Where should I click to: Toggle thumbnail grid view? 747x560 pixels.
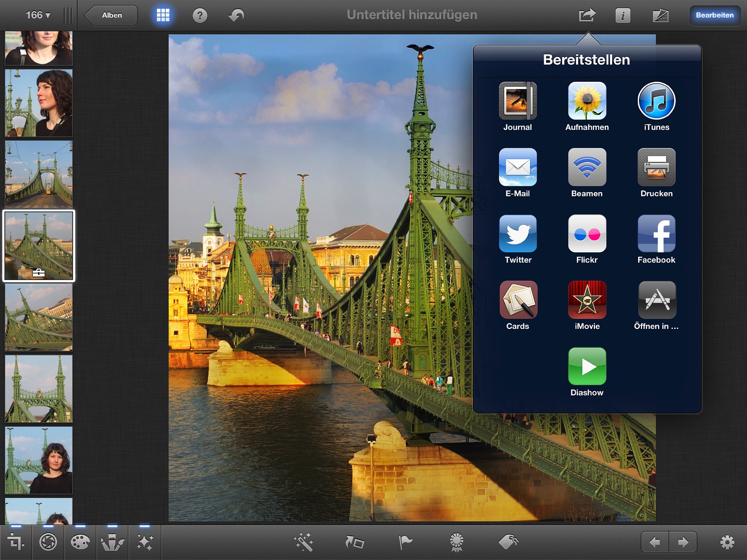(163, 15)
